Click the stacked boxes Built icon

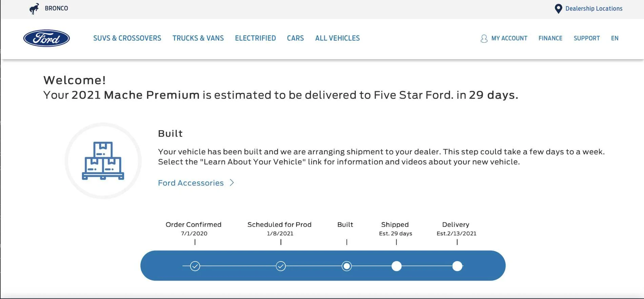coord(103,161)
